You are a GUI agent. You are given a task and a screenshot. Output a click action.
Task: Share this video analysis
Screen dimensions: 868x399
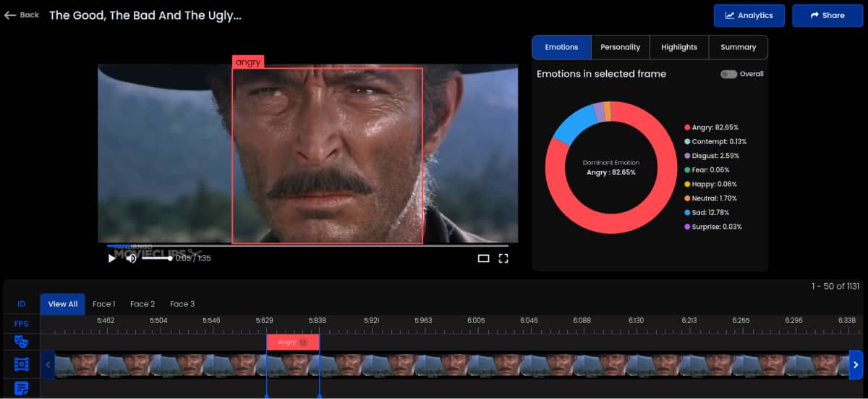click(x=827, y=15)
